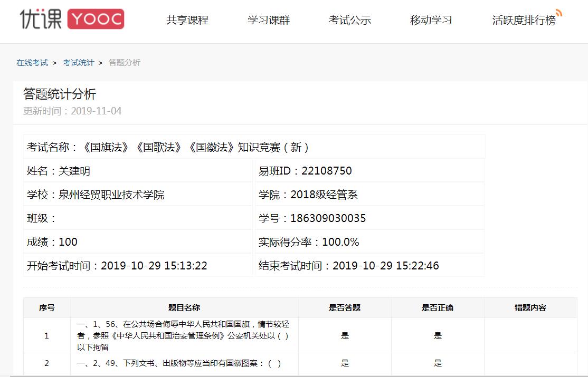
Task: Click the 是否答题 column header
Action: coord(345,308)
